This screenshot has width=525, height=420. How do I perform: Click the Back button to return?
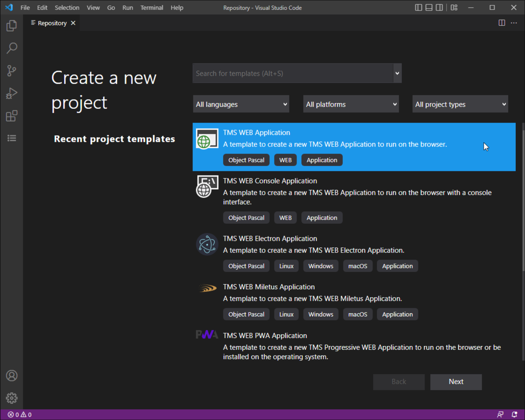click(399, 381)
